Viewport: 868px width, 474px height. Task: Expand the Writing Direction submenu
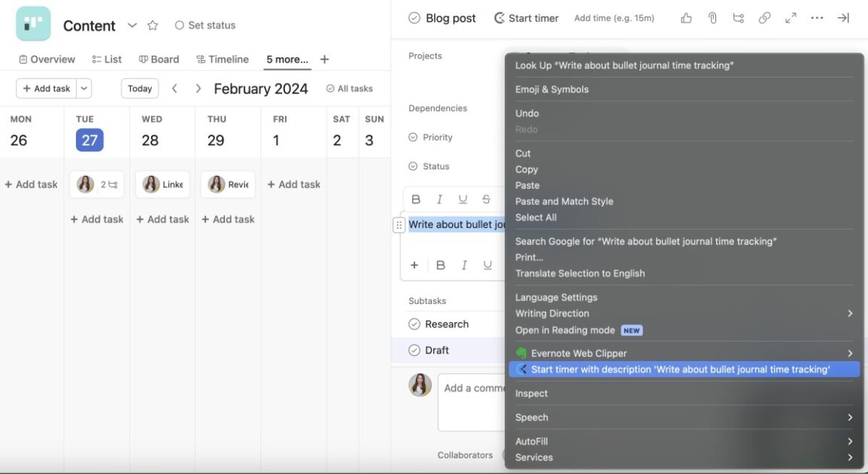tap(677, 312)
